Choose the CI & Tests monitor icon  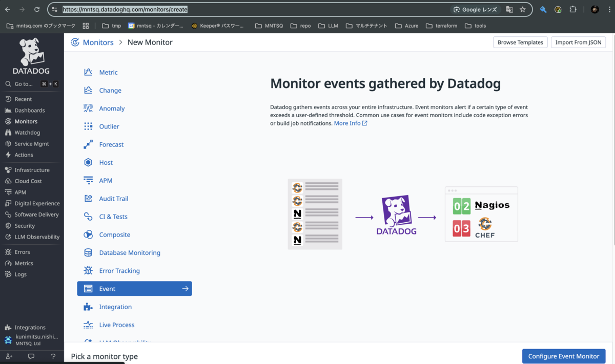(88, 217)
